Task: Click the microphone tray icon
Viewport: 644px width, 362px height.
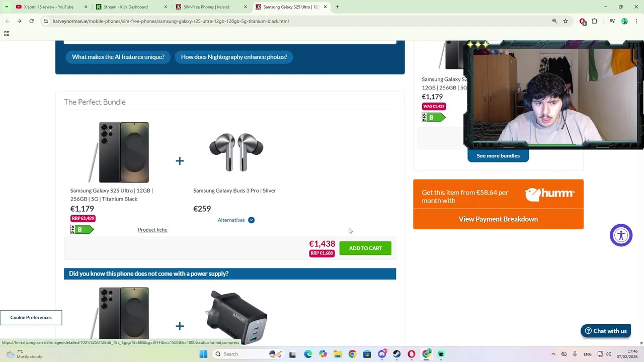Action: tap(575, 354)
